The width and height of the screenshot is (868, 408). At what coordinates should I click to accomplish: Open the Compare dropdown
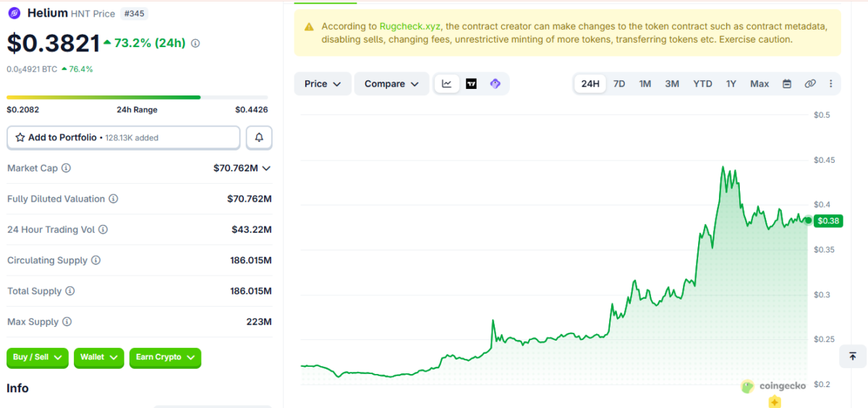pyautogui.click(x=391, y=84)
